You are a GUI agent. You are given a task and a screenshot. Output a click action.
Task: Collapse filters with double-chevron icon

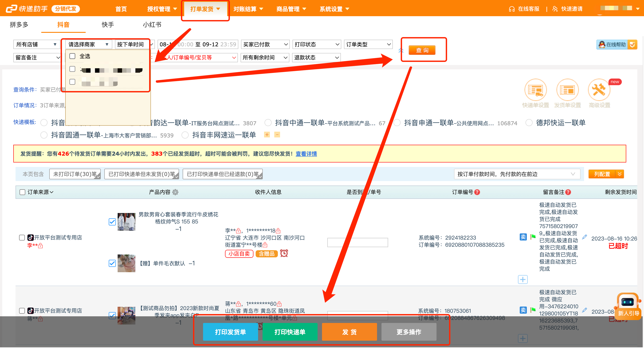point(401,50)
